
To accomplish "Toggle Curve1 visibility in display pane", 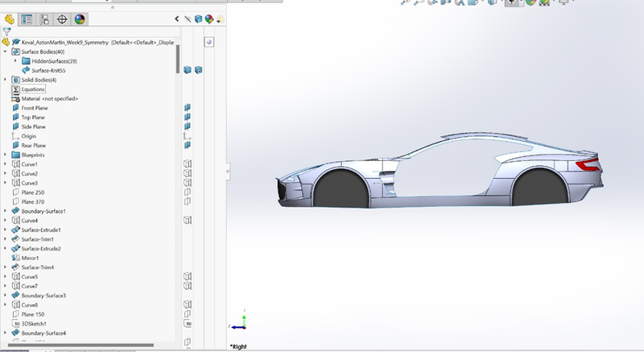I will 188,164.
